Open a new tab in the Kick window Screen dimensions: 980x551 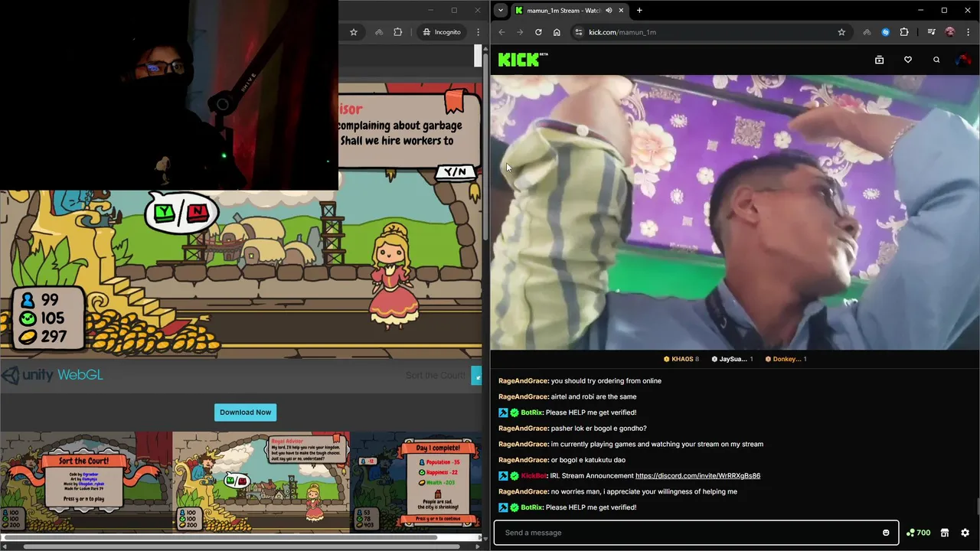(639, 11)
